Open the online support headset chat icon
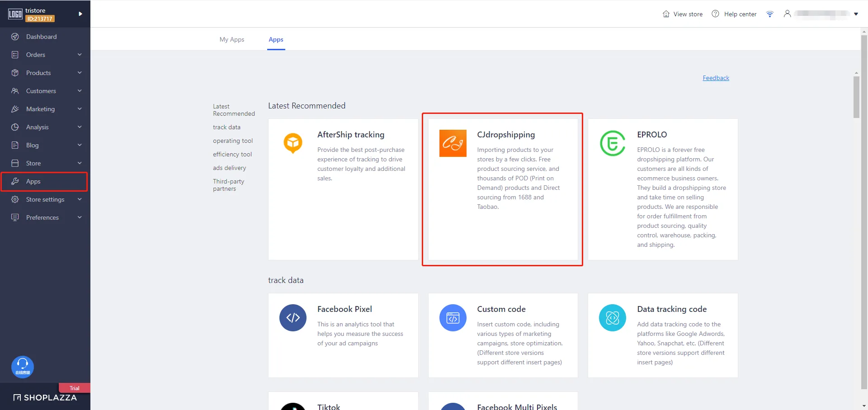The image size is (868, 410). point(23,367)
